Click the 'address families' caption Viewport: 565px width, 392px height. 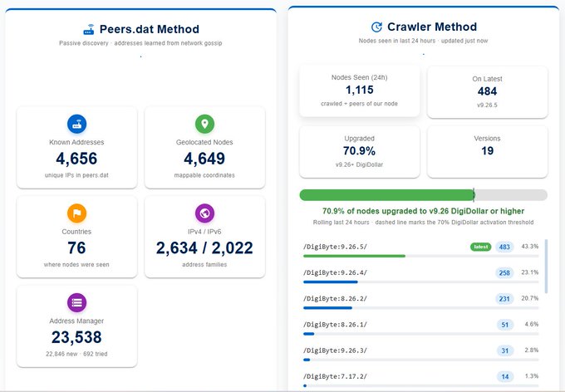coord(204,265)
